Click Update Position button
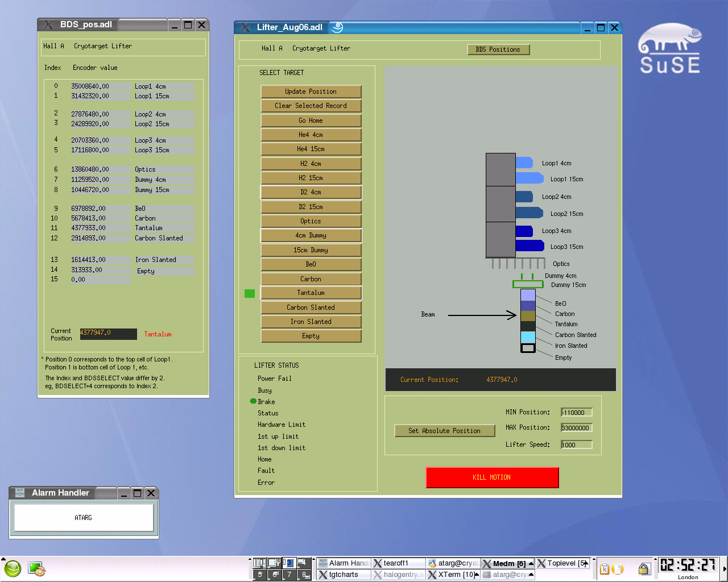 coord(311,92)
